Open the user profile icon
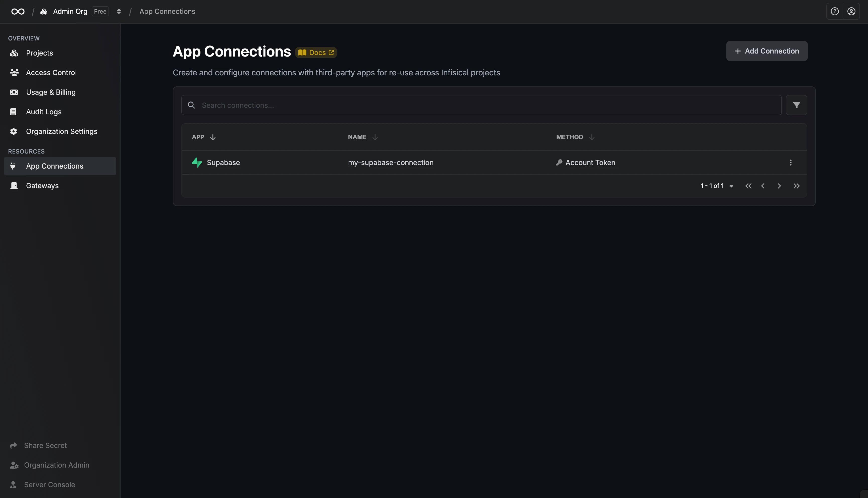The height and width of the screenshot is (498, 868). (x=851, y=12)
